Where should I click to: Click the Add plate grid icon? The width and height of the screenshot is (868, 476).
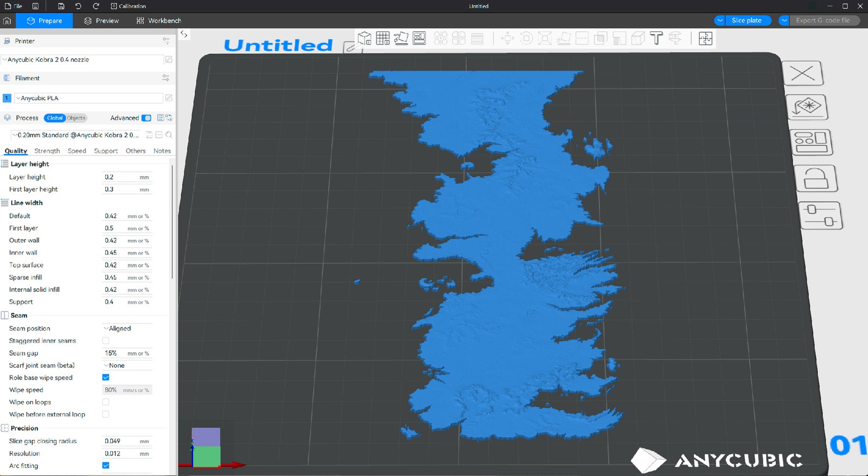383,38
